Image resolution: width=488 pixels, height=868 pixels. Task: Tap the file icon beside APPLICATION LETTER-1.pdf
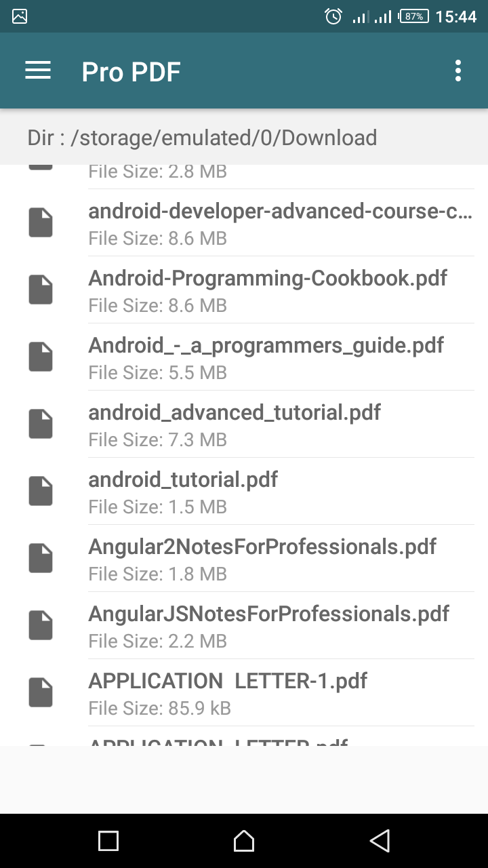pyautogui.click(x=41, y=692)
